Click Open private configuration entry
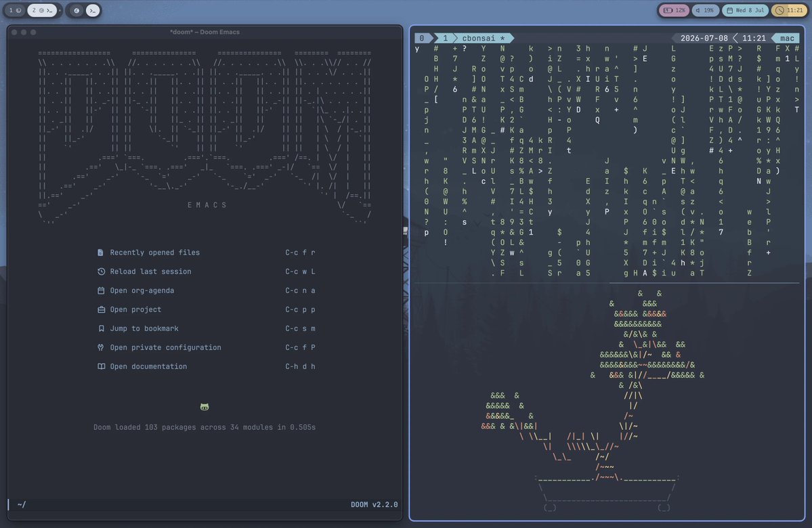Screen dimensions: 812x528 point(165,348)
